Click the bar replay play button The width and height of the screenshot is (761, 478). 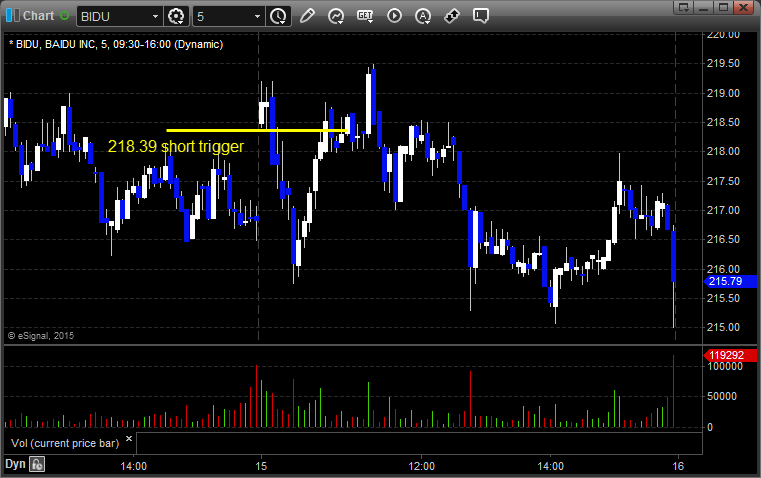coord(394,16)
